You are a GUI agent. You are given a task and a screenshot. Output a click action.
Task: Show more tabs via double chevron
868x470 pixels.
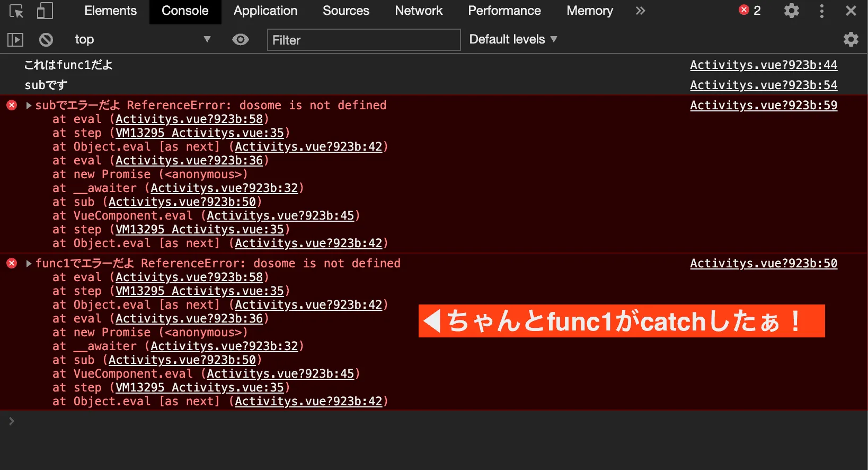click(640, 11)
